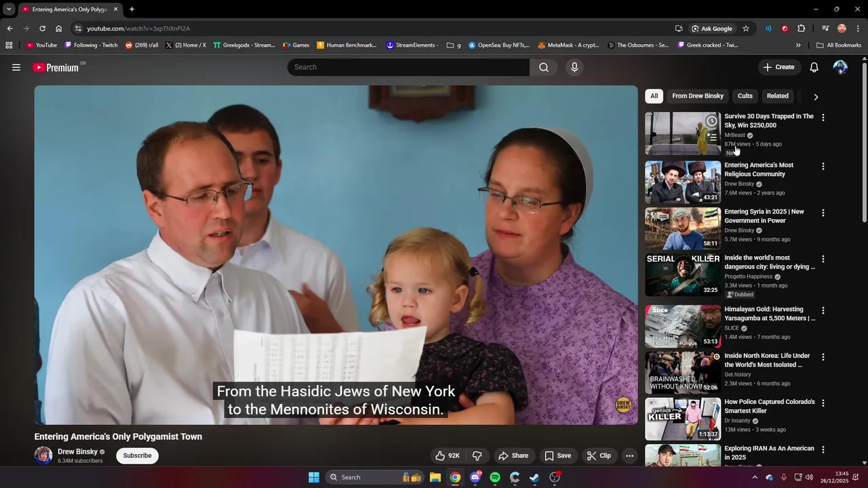The image size is (868, 488).
Task: Select the Cults filter chip
Action: tap(745, 96)
